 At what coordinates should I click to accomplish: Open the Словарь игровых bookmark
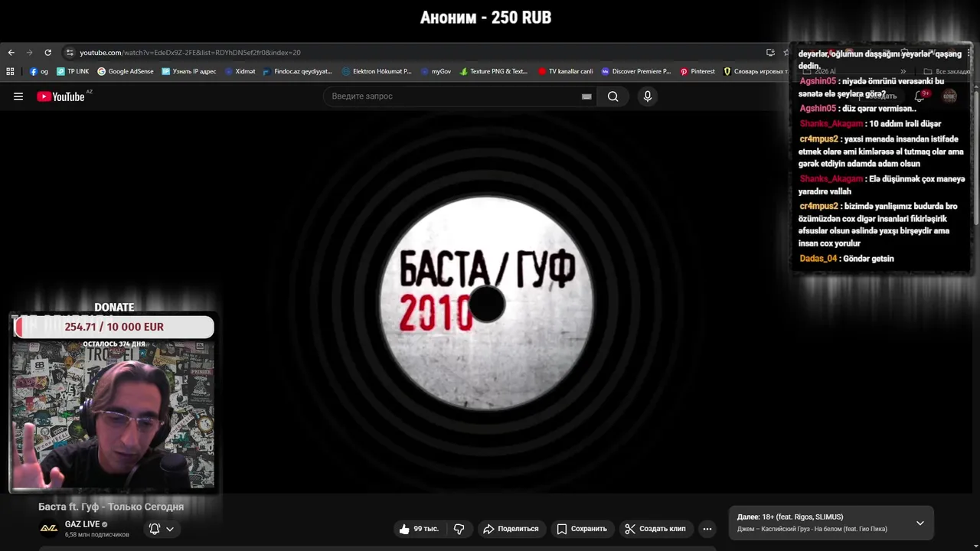click(755, 71)
